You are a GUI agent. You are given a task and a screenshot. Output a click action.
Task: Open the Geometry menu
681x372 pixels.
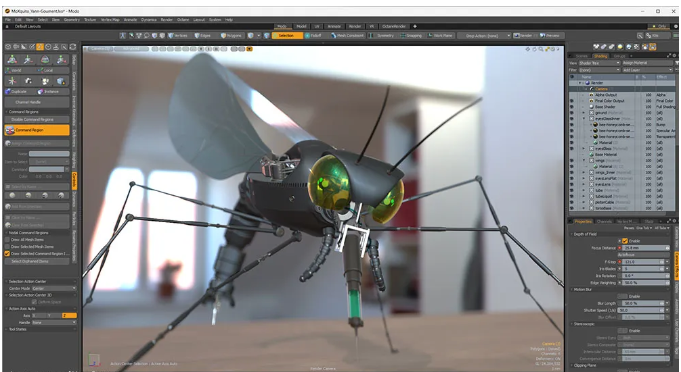click(72, 20)
